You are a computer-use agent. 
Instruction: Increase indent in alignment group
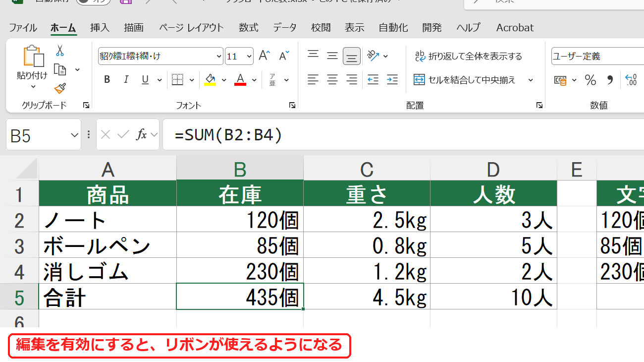(392, 79)
